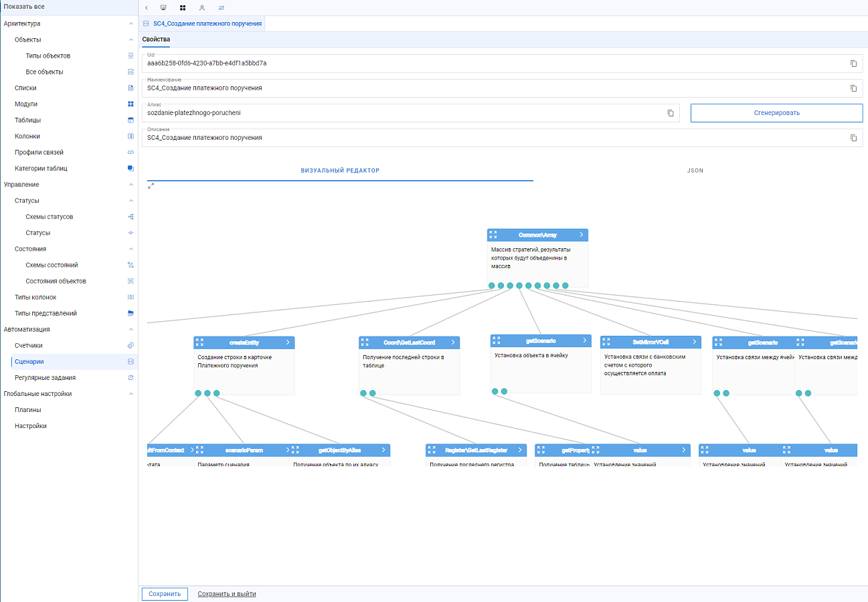Click expand icon on Register\GetLastRegister node

[432, 450]
